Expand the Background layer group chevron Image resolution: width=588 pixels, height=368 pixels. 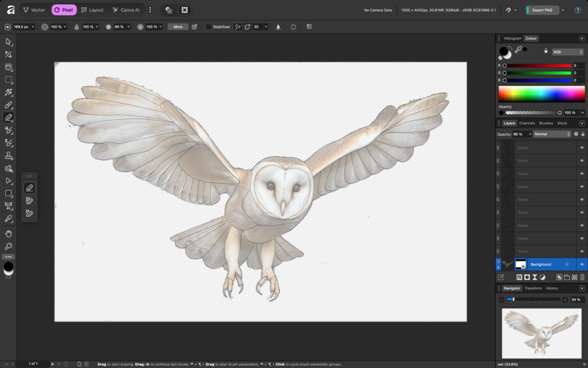coord(498,267)
